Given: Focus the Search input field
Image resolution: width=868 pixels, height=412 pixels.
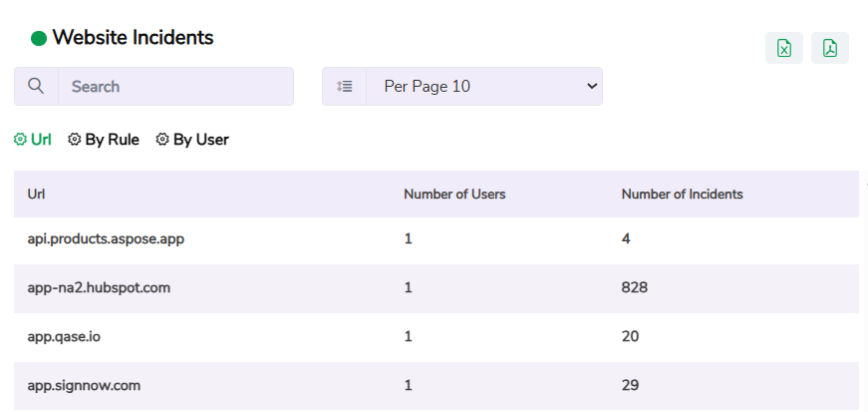Looking at the screenshot, I should click(x=175, y=87).
